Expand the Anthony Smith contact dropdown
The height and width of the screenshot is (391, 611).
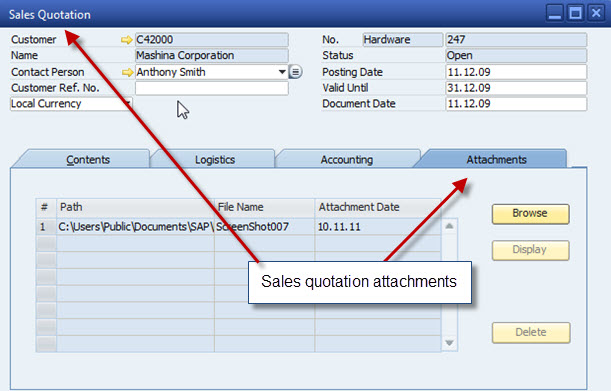[x=282, y=72]
